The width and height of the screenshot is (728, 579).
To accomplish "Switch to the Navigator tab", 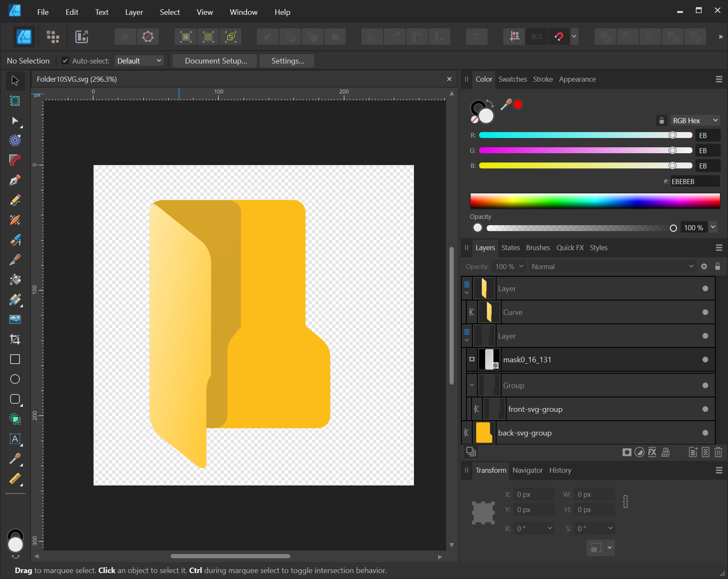I will [527, 470].
